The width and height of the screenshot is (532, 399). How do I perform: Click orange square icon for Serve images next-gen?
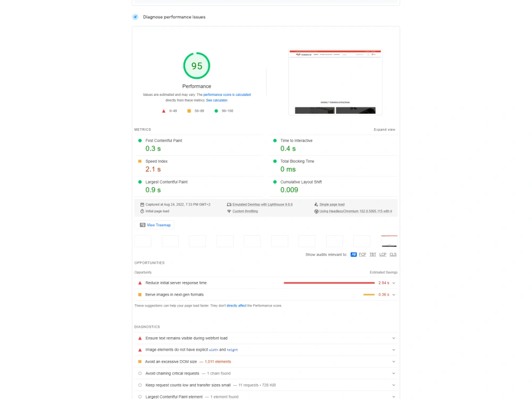click(140, 295)
